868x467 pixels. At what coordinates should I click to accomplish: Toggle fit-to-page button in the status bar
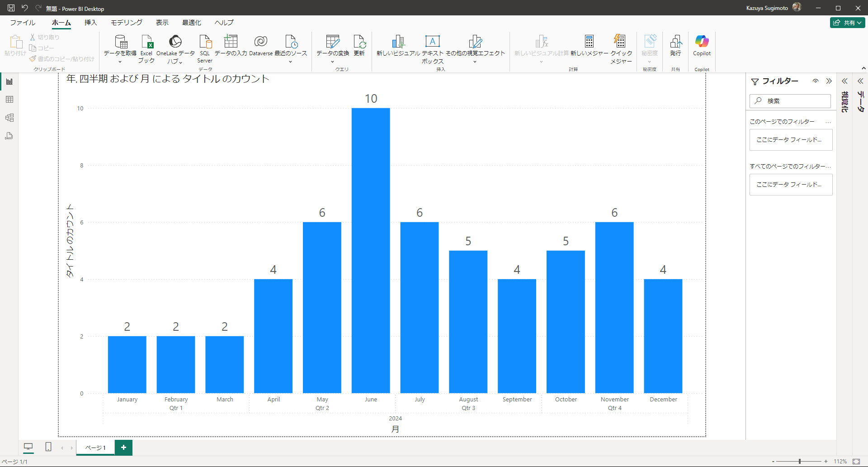click(x=856, y=462)
